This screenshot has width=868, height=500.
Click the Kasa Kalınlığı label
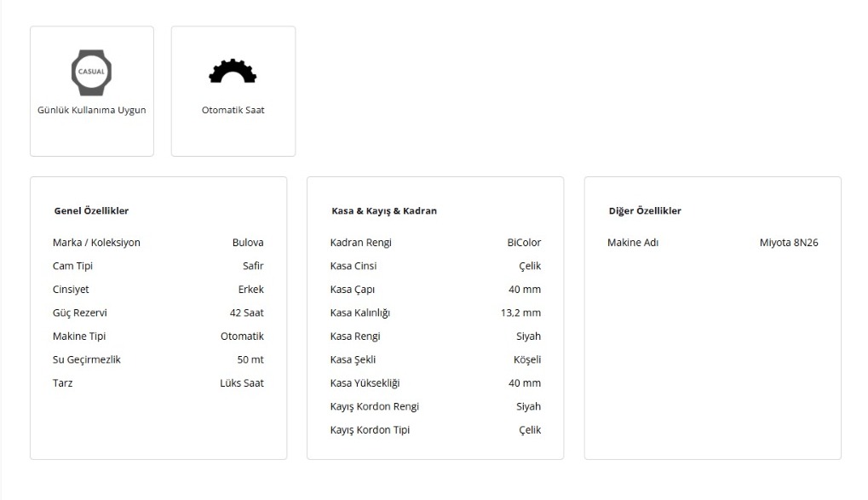(x=359, y=313)
